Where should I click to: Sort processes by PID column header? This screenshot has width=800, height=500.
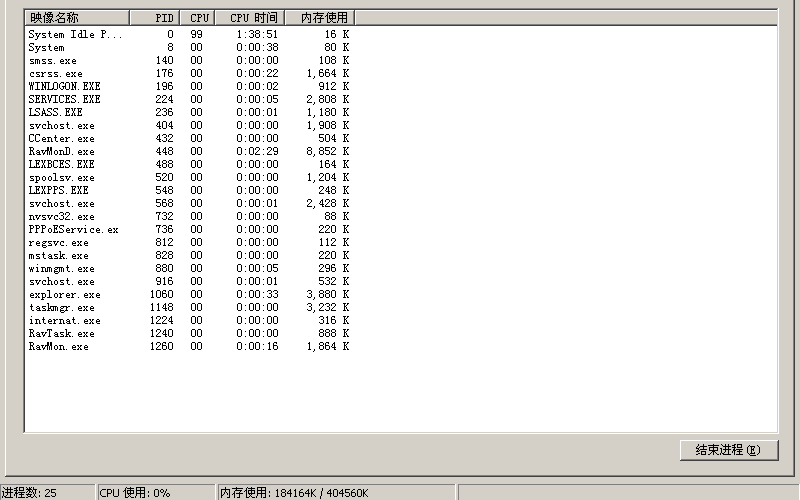coord(155,18)
